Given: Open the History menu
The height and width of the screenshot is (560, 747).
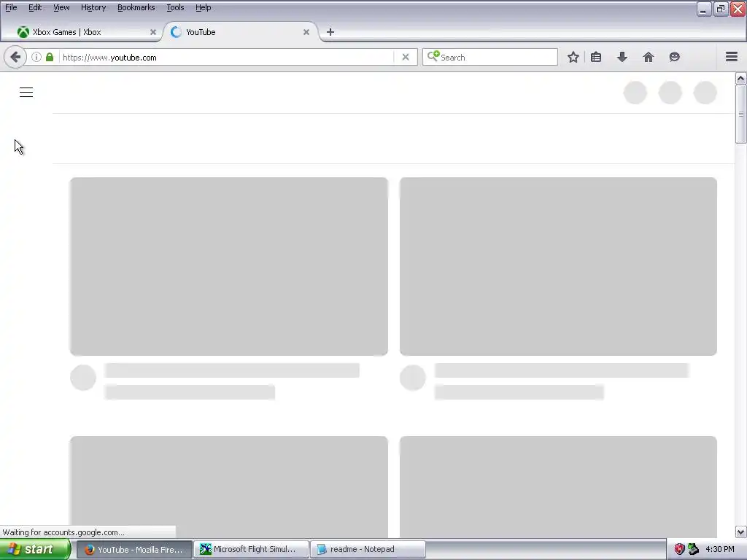Looking at the screenshot, I should click(93, 7).
